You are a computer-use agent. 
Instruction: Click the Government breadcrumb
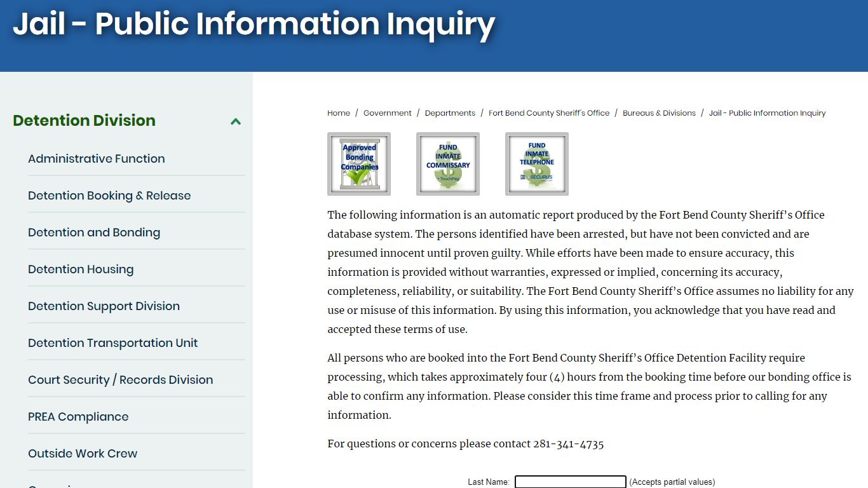(388, 113)
